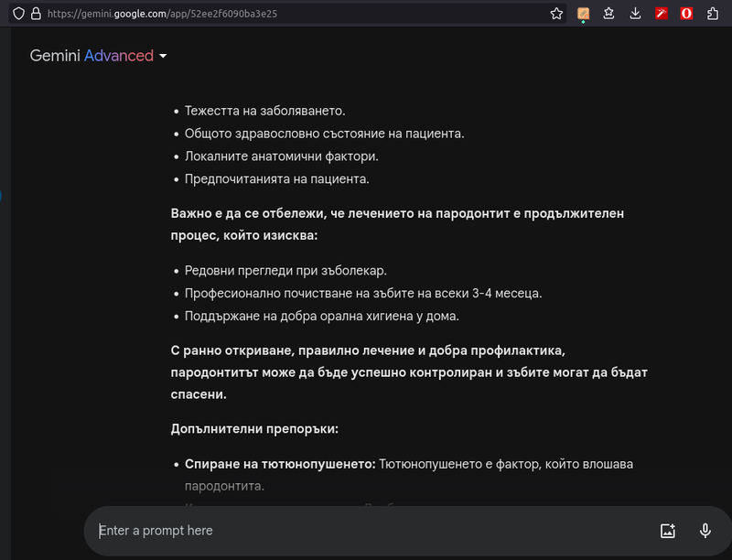Screen dimensions: 732x560
Task: Open the bookmarks tray icon with star
Action: point(609,14)
